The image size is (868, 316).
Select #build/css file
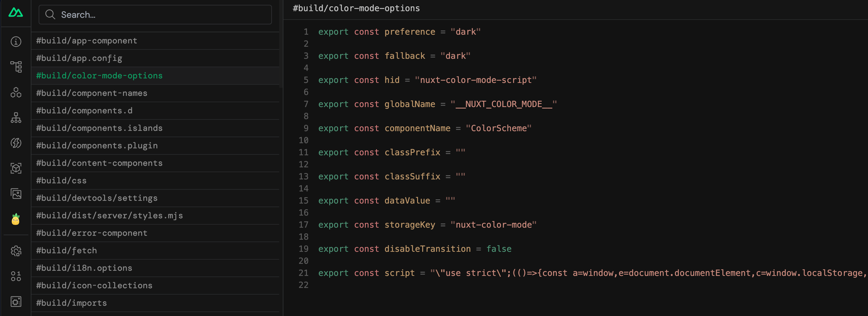click(x=155, y=181)
